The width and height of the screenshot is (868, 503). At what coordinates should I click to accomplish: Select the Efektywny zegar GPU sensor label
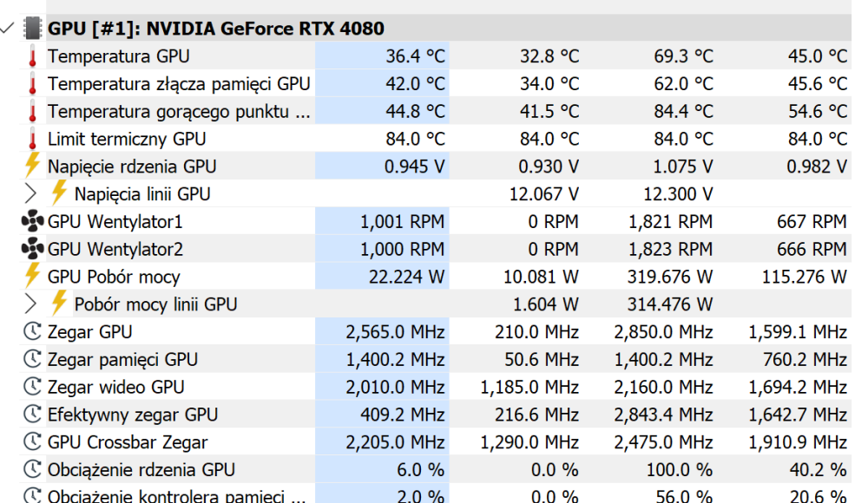click(x=133, y=415)
